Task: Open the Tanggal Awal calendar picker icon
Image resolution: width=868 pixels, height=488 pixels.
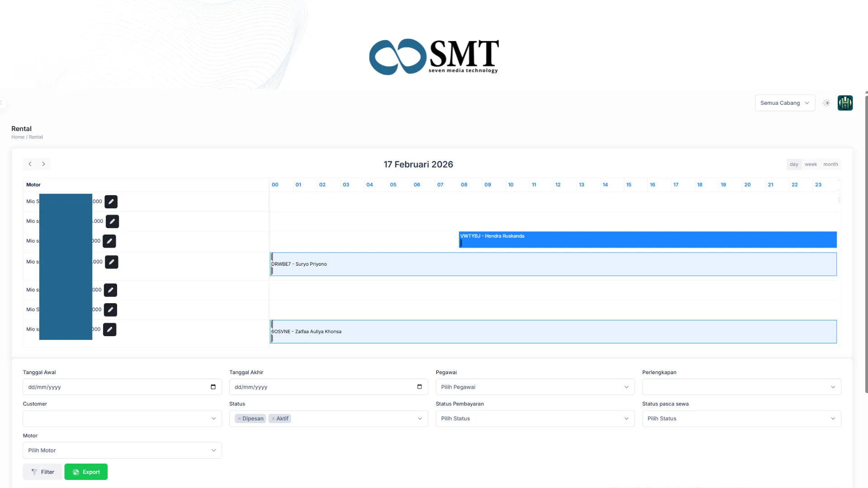Action: tap(213, 387)
